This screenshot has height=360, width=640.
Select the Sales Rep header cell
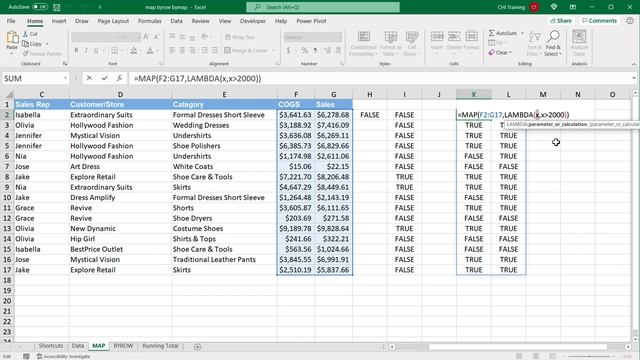coord(41,104)
